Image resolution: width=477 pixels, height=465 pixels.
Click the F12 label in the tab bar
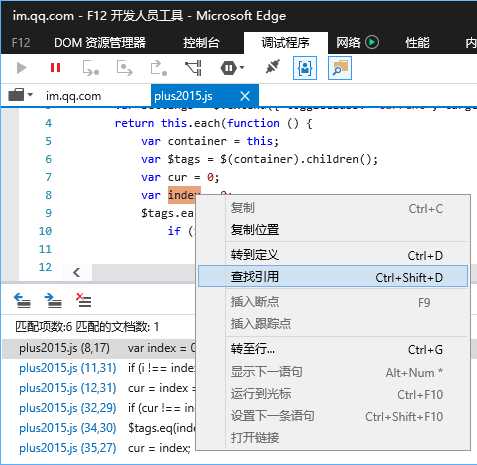21,43
